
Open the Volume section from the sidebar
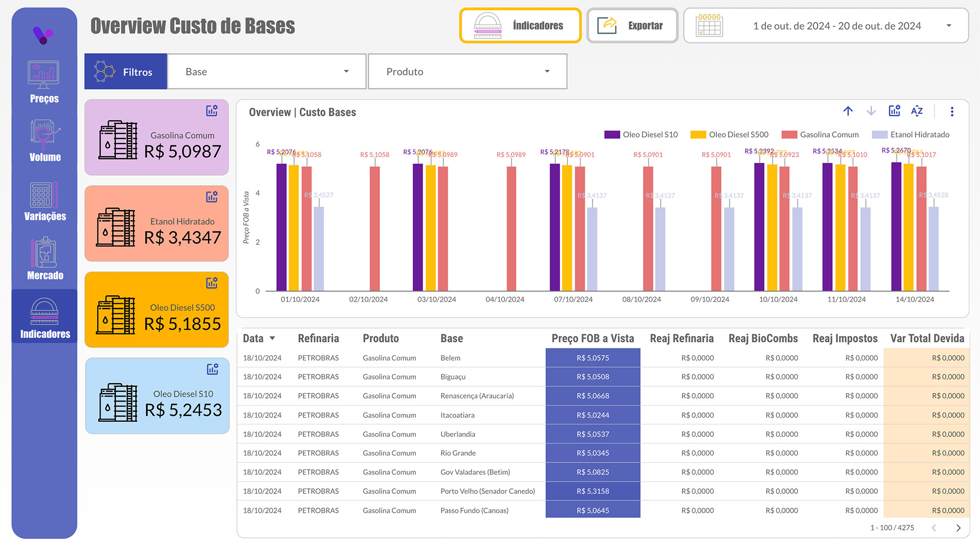tap(44, 141)
